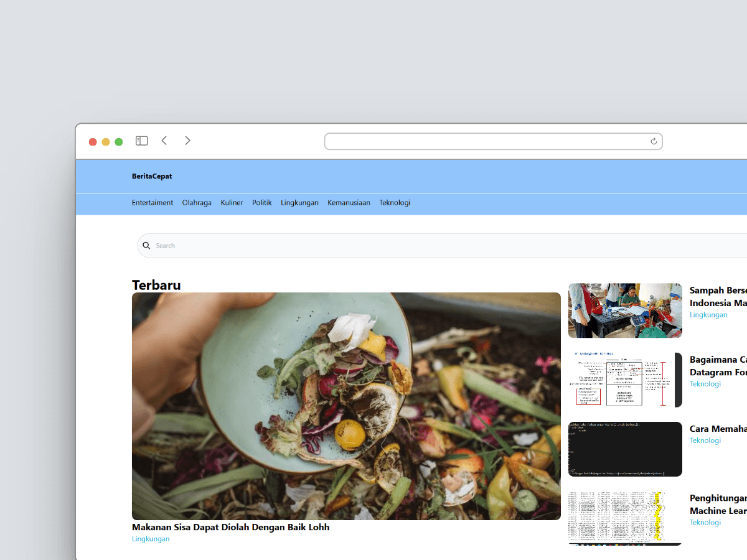Click the browser address bar
Viewport: 747px width, 560px height.
[x=486, y=141]
